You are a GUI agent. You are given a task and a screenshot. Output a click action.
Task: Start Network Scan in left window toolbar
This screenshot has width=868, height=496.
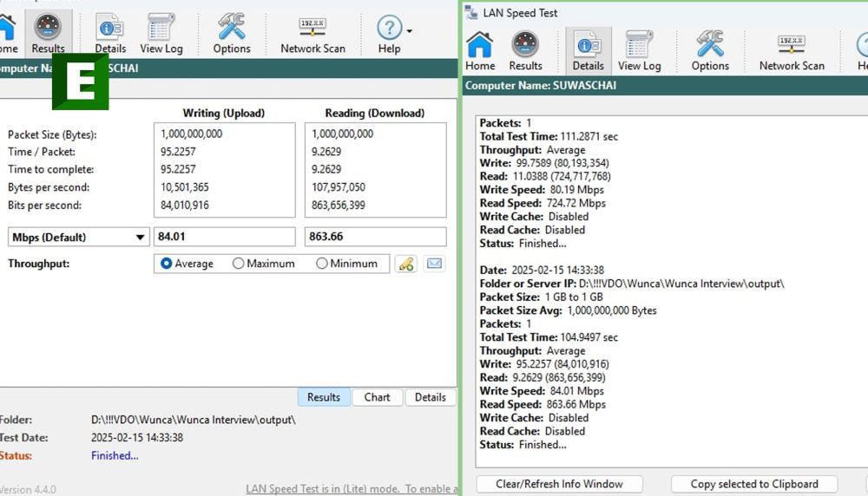click(x=312, y=33)
